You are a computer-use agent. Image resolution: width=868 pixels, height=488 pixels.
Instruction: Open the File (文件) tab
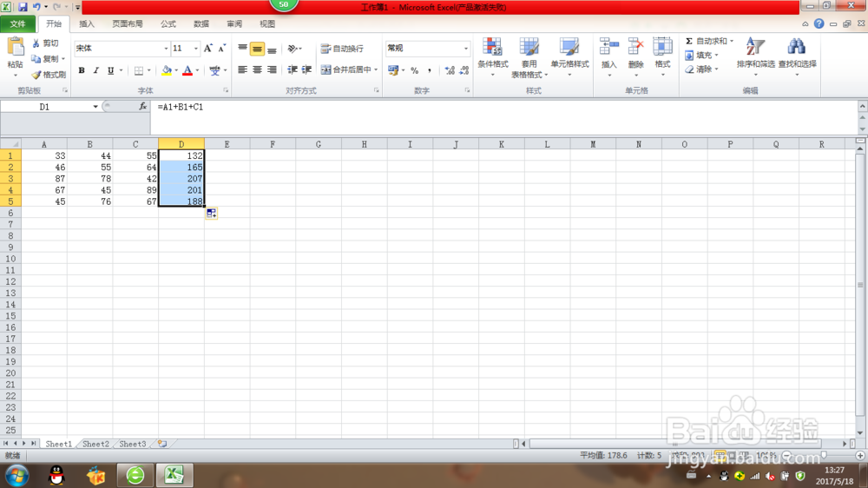tap(17, 23)
